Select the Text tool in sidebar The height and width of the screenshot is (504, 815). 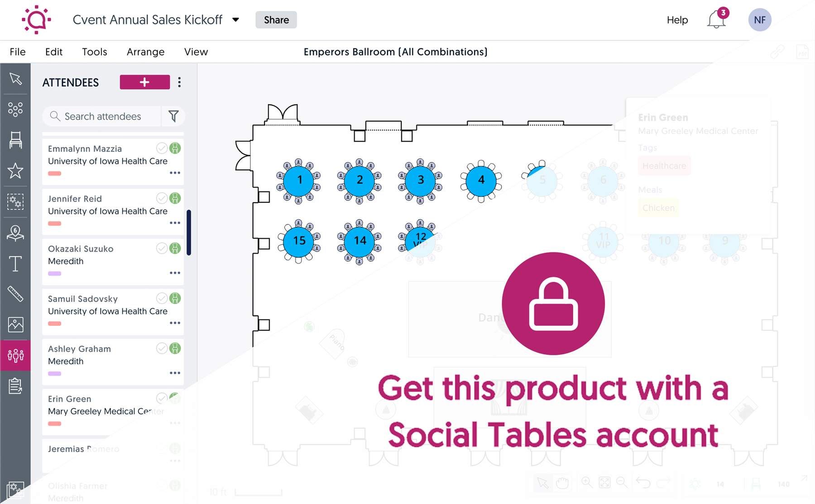coord(15,263)
